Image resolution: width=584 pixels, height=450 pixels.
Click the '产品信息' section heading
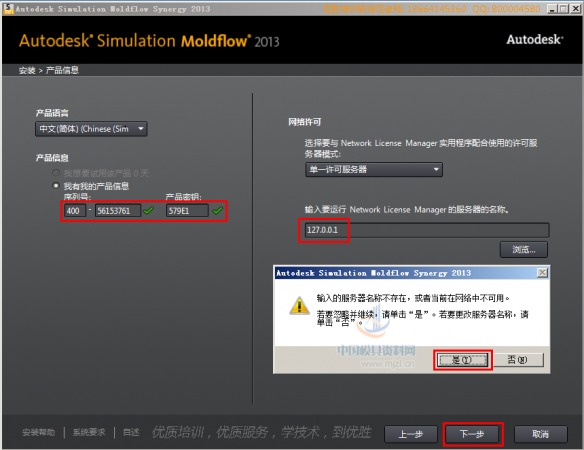pyautogui.click(x=52, y=158)
